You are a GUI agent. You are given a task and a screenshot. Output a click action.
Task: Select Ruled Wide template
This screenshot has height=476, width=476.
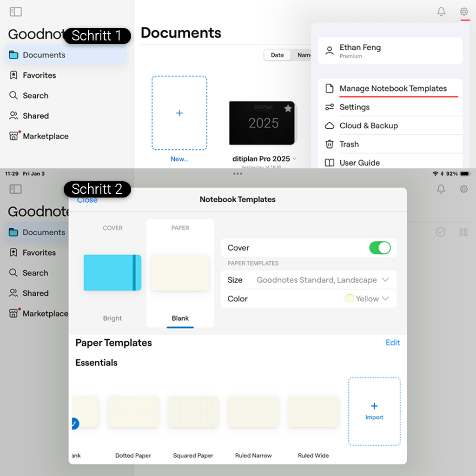(x=313, y=412)
